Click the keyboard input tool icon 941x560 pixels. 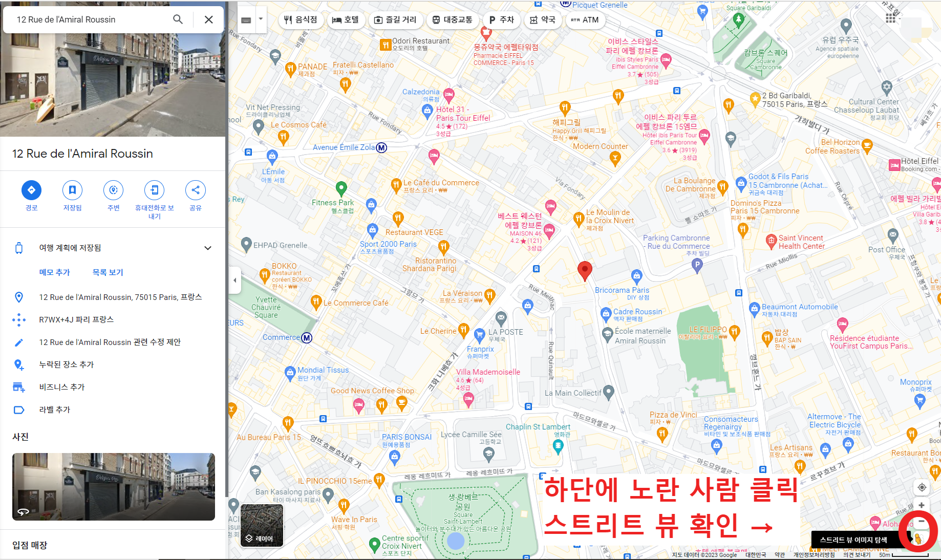(246, 19)
